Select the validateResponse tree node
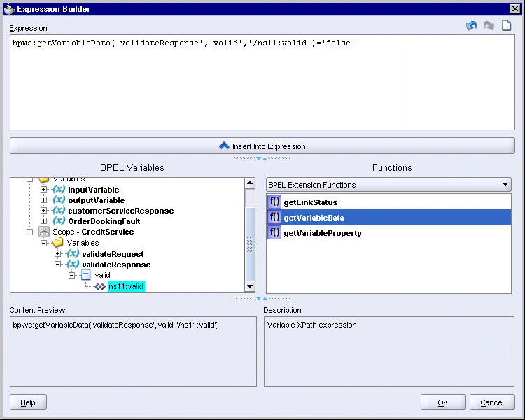Viewport: 525px width, 420px height. 116,265
